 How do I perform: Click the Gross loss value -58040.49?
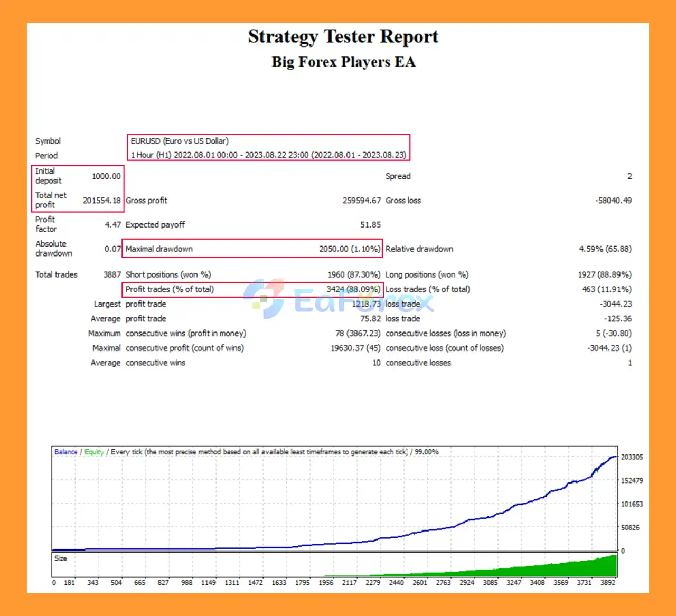pyautogui.click(x=613, y=201)
